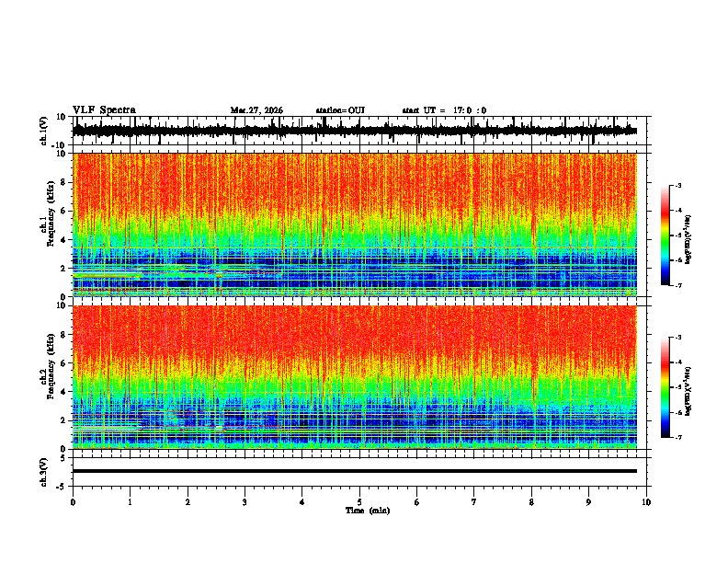This screenshot has width=728, height=563.
Task: Click the ch.3 flat black signal trace
Action: click(x=355, y=471)
